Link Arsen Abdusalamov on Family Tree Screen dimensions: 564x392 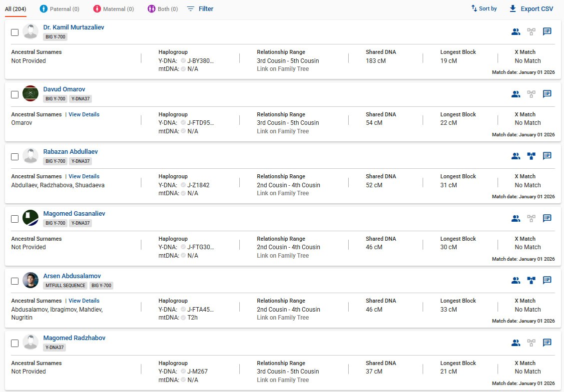click(x=283, y=318)
